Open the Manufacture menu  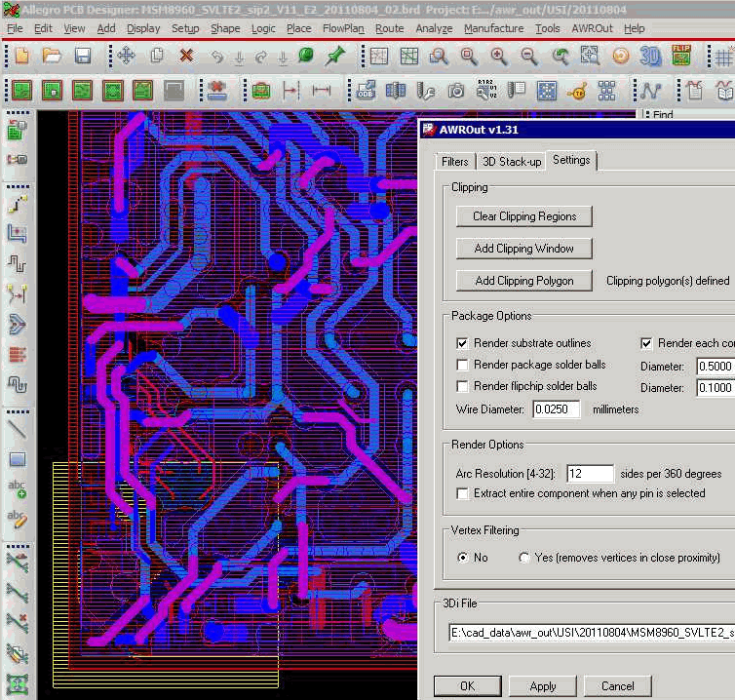[493, 28]
